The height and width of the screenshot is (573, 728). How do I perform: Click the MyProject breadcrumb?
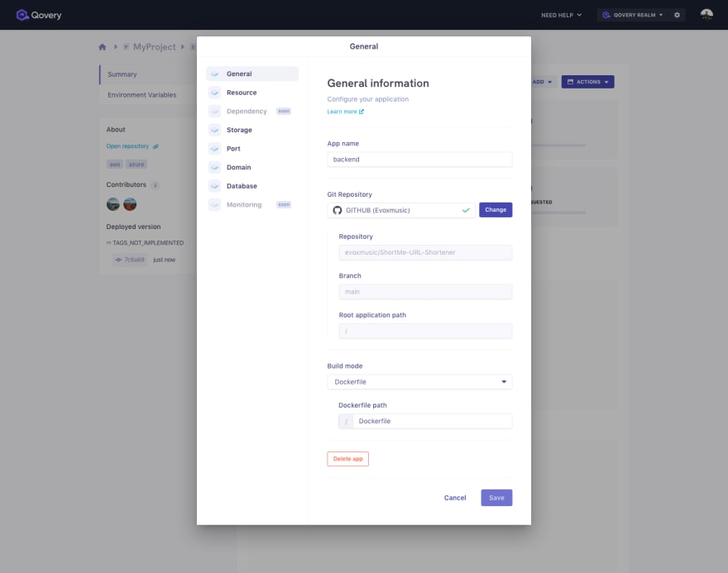pyautogui.click(x=154, y=47)
